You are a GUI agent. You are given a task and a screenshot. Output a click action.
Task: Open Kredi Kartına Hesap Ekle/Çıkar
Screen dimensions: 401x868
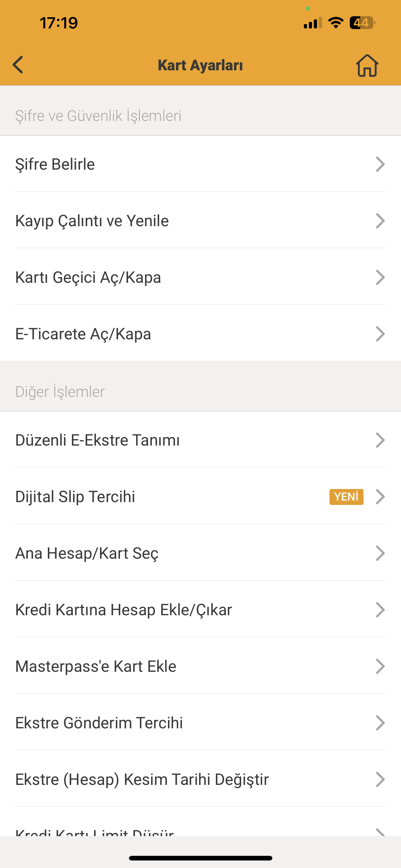pos(124,610)
